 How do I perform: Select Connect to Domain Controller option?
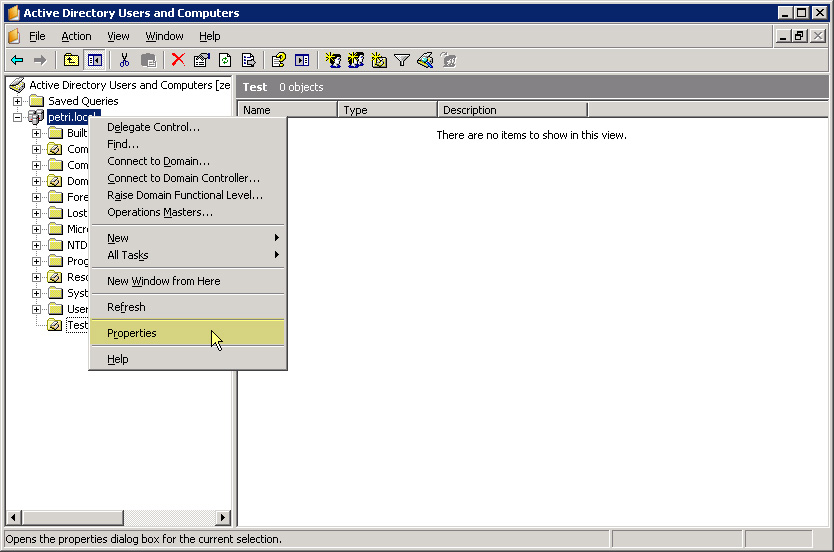click(188, 178)
